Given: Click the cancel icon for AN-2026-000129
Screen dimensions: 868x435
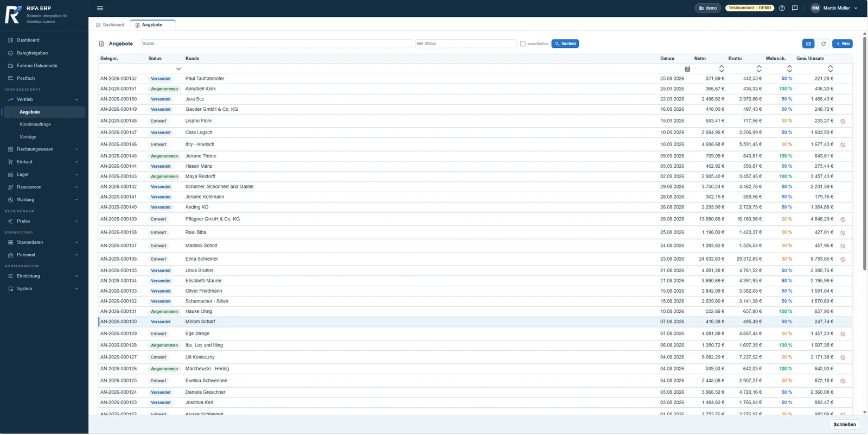Looking at the screenshot, I should pos(843,335).
